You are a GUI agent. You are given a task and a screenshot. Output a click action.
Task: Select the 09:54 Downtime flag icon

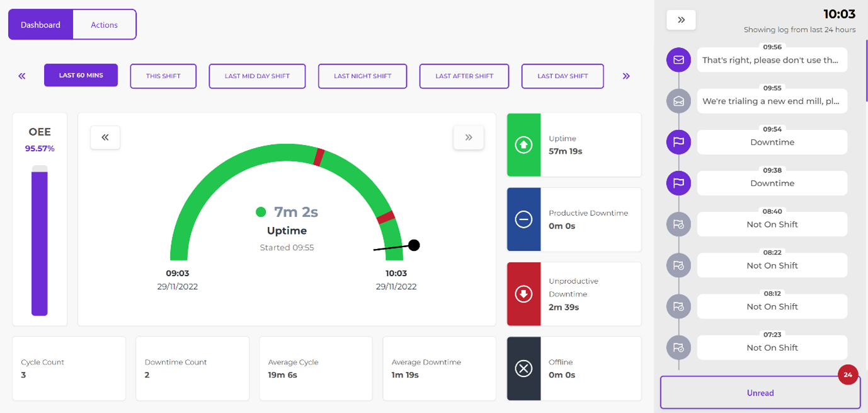coord(678,142)
